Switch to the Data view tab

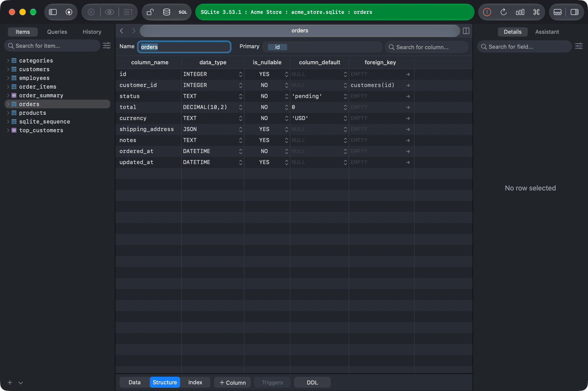coord(135,382)
